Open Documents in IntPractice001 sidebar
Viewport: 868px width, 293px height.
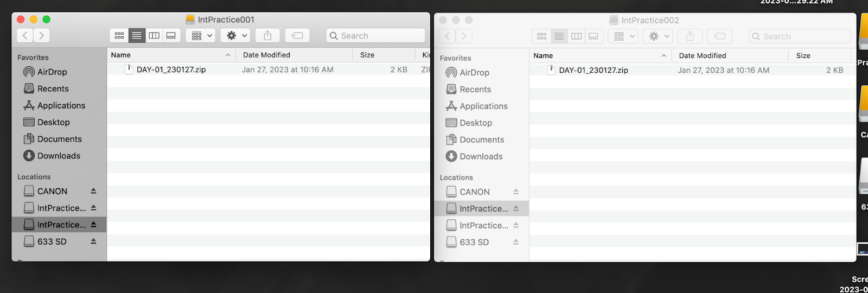pos(59,139)
